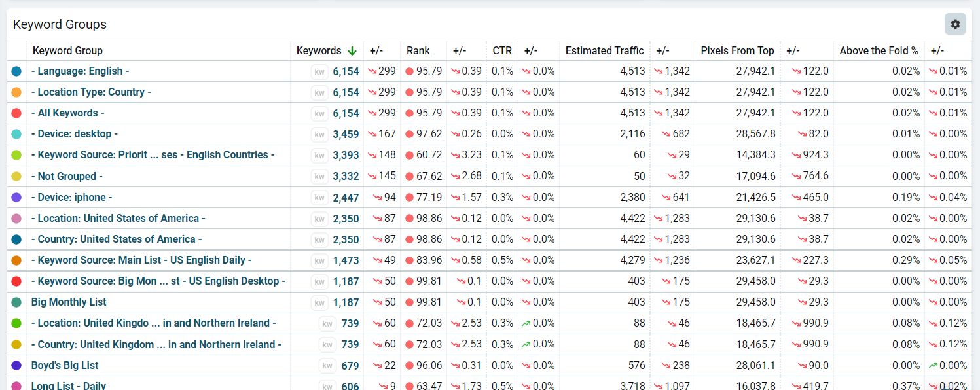Image resolution: width=980 pixels, height=390 pixels.
Task: Click kw badge in Country: United States row
Action: tap(319, 239)
